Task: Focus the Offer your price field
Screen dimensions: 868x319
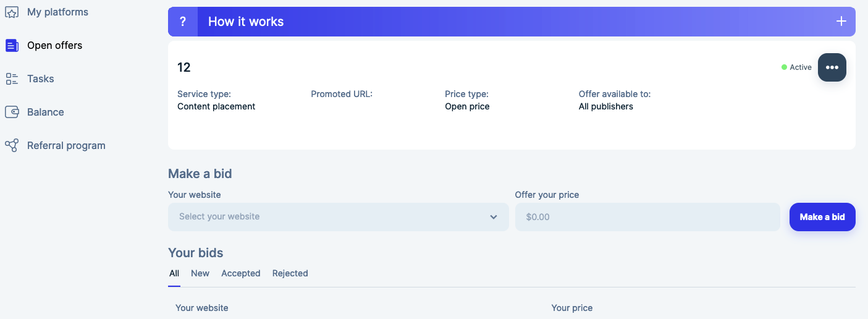Action: pyautogui.click(x=647, y=217)
